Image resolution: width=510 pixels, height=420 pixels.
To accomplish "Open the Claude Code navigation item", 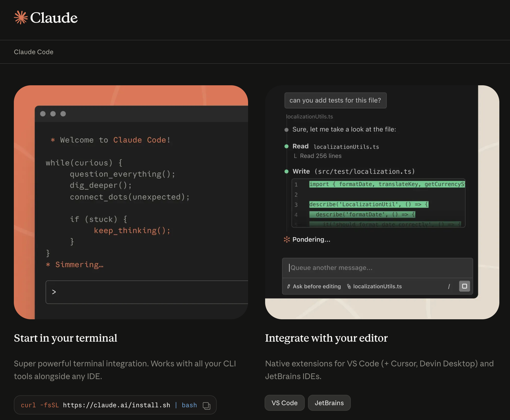I will pyautogui.click(x=33, y=52).
